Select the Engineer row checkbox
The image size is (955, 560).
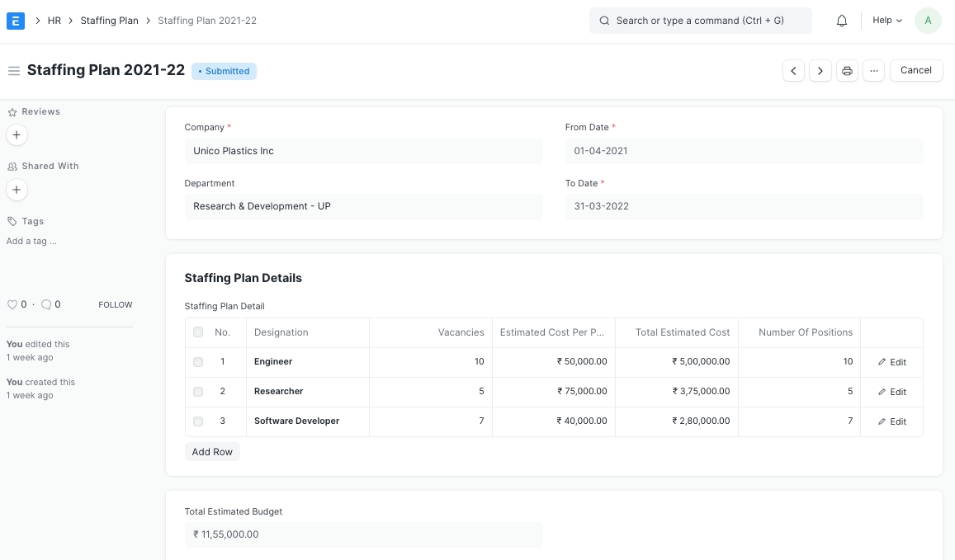tap(198, 362)
